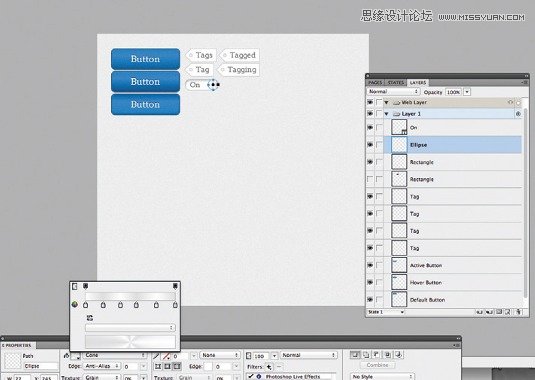This screenshot has width=535, height=380.
Task: Show the hidden Rectangle layer
Action: (x=370, y=179)
